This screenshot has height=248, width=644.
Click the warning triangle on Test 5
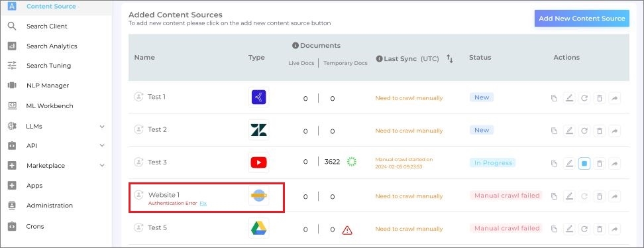click(x=347, y=230)
